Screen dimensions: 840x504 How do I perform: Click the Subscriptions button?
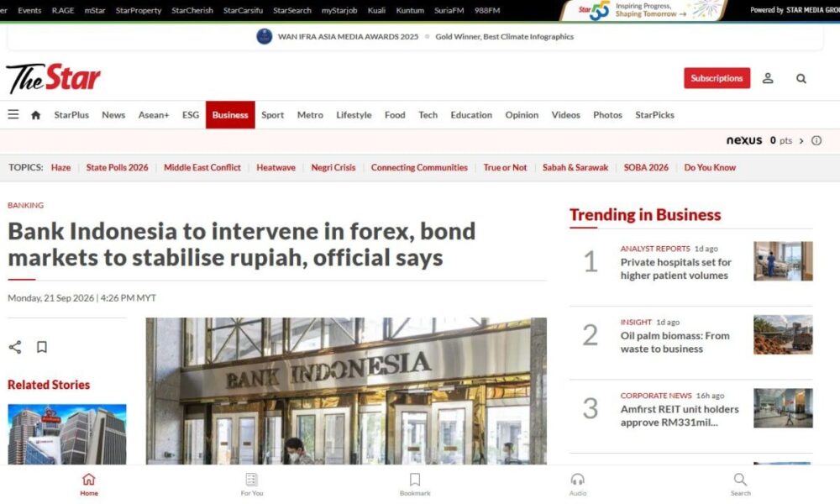click(x=717, y=78)
